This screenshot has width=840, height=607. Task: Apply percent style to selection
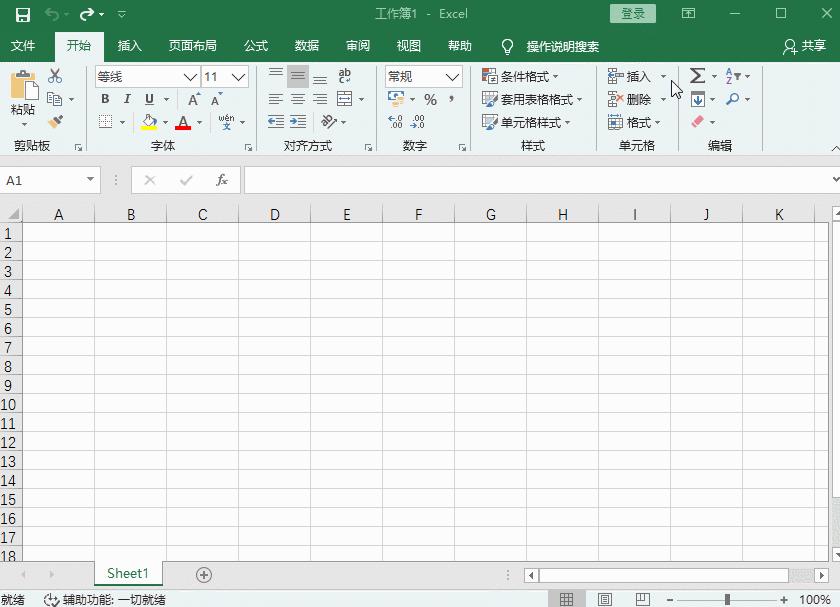[x=430, y=99]
